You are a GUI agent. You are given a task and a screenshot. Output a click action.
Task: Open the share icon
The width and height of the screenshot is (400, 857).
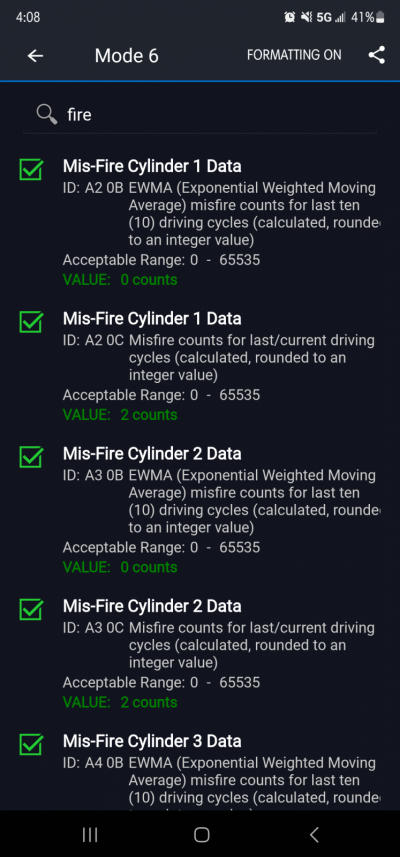pos(377,55)
